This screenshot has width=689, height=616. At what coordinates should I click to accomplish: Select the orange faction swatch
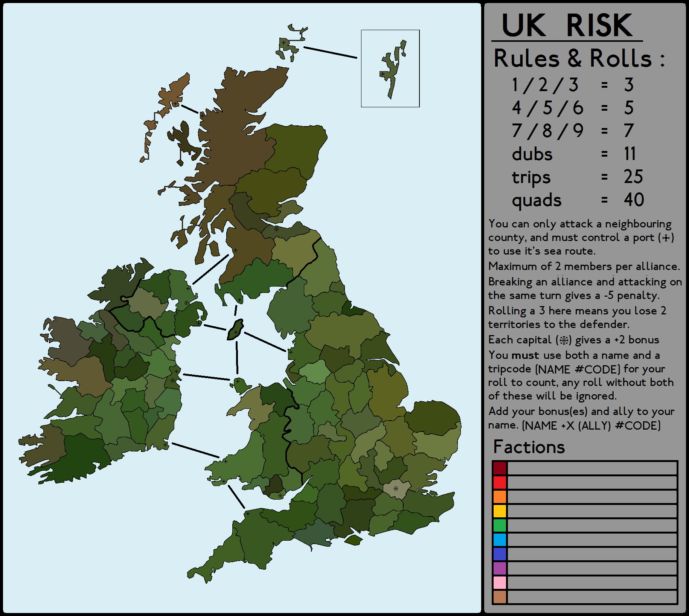click(500, 497)
